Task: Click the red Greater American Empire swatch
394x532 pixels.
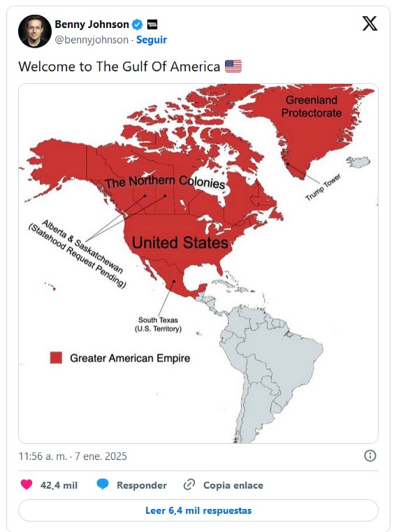Action: click(56, 358)
